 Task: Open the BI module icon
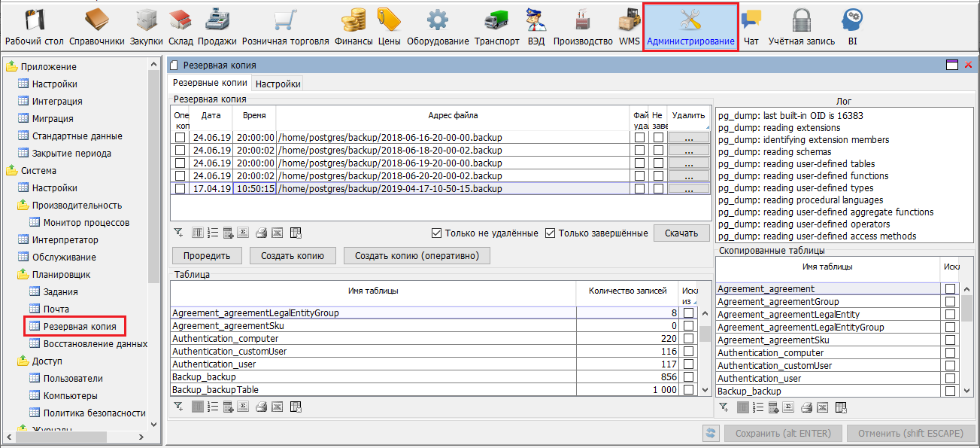tap(852, 26)
